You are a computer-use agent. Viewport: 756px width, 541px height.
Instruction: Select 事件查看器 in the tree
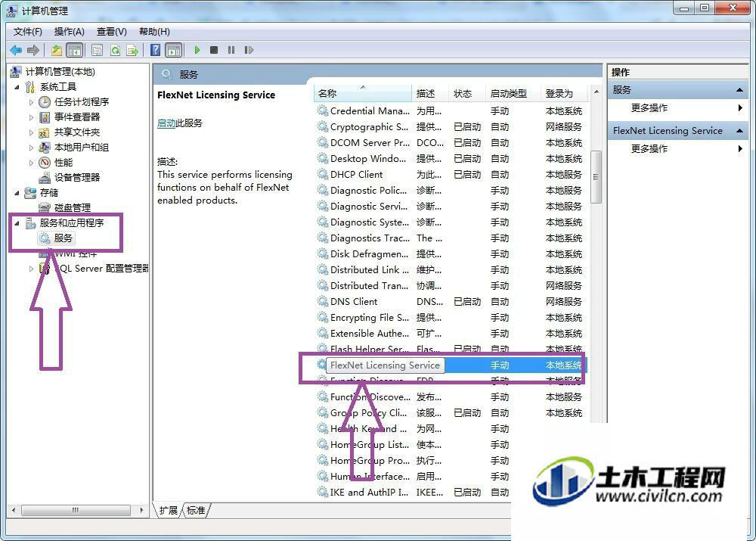click(x=76, y=117)
